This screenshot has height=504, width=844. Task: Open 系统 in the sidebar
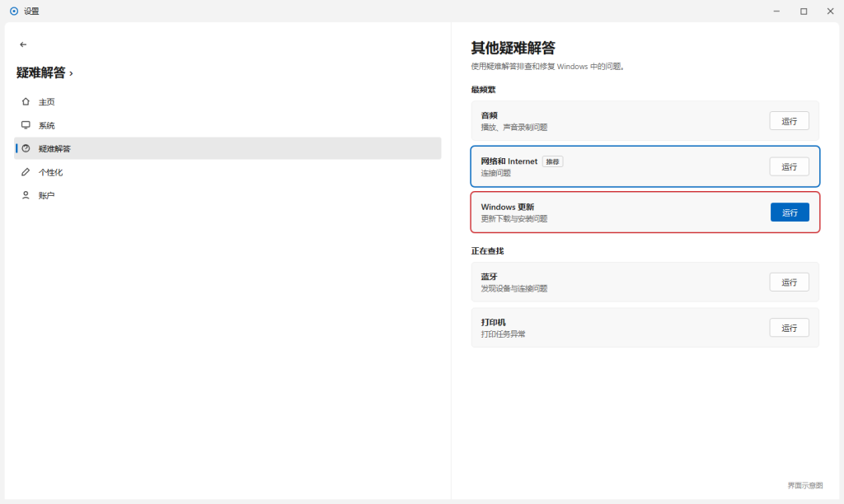(227, 125)
